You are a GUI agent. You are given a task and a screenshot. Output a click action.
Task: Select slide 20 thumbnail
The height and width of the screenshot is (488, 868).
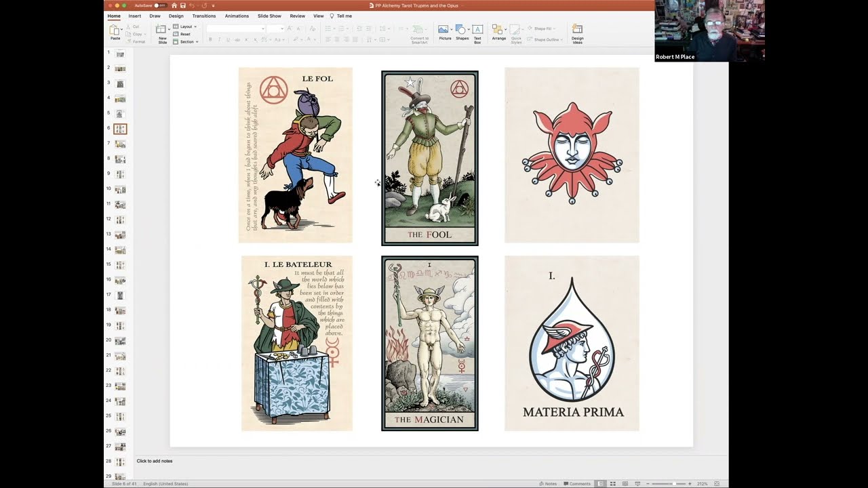pyautogui.click(x=120, y=341)
